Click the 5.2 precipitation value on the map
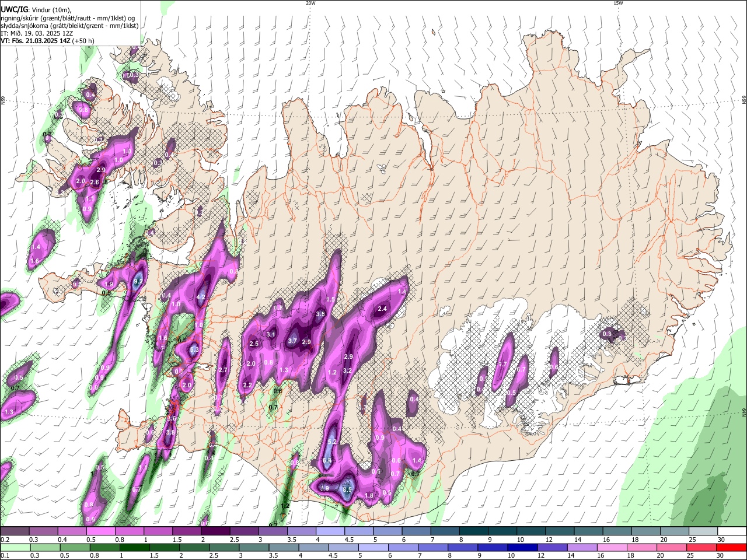Image resolution: width=747 pixels, height=560 pixels. [x=333, y=442]
